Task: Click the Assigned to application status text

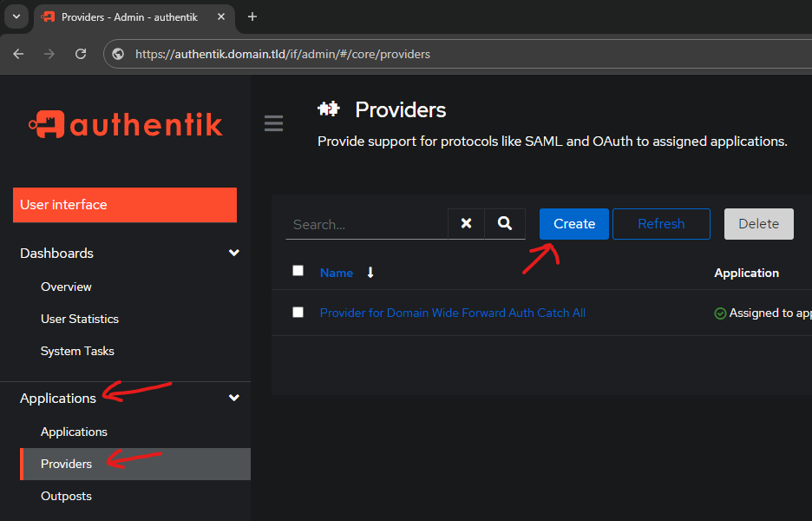Action: coord(770,313)
